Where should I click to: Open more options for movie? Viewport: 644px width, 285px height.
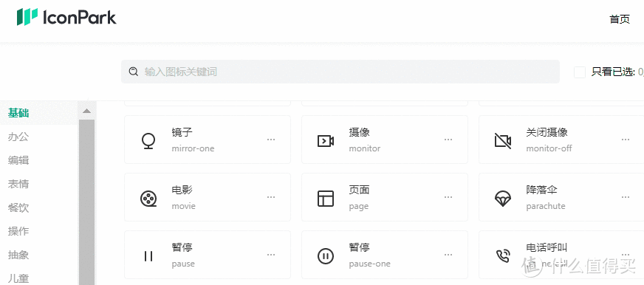[x=271, y=197]
